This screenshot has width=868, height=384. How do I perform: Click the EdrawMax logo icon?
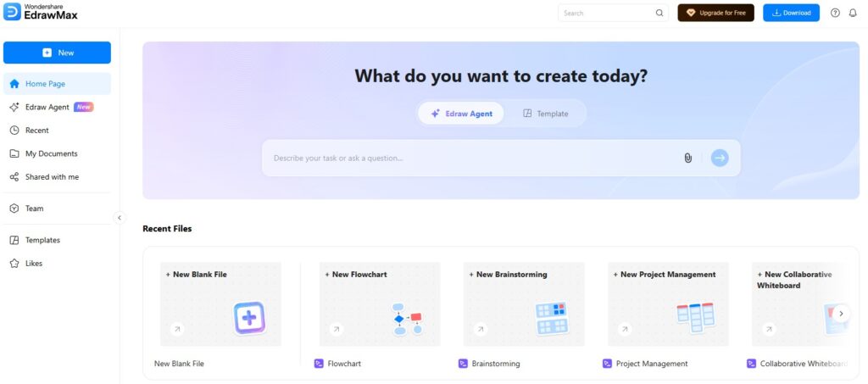12,12
